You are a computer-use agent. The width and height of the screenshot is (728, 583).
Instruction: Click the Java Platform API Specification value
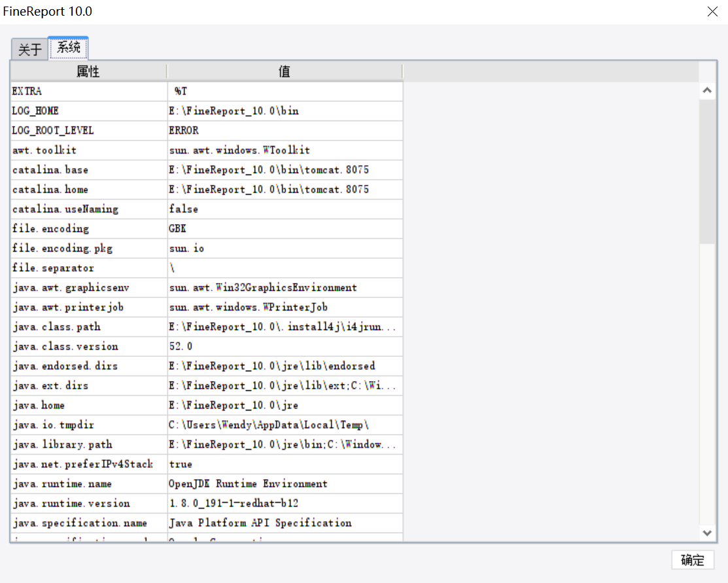pos(285,523)
